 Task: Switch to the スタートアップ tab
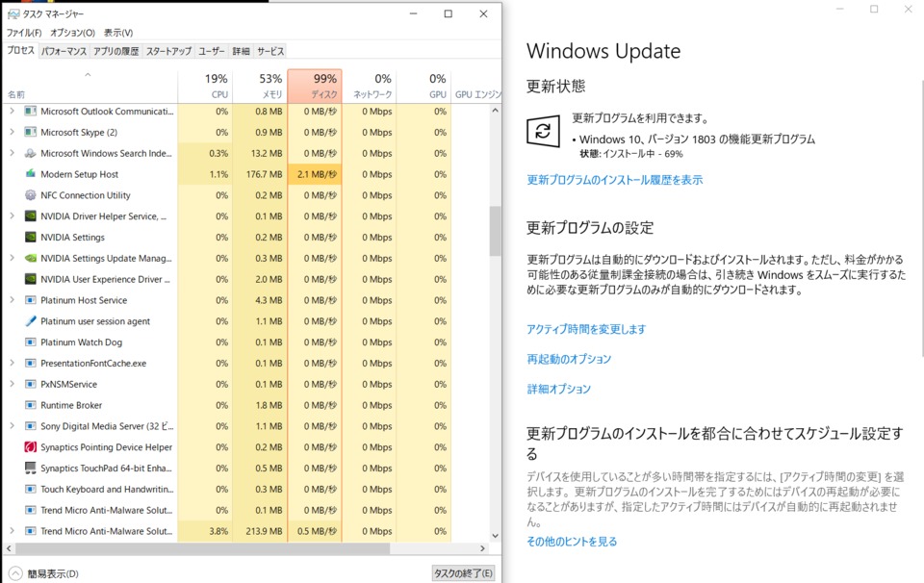[168, 51]
